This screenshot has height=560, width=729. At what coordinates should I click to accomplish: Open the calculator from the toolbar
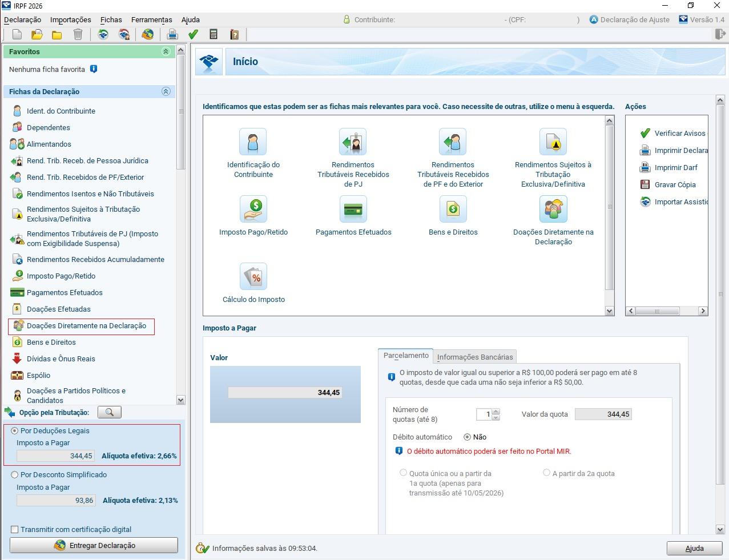click(x=214, y=35)
